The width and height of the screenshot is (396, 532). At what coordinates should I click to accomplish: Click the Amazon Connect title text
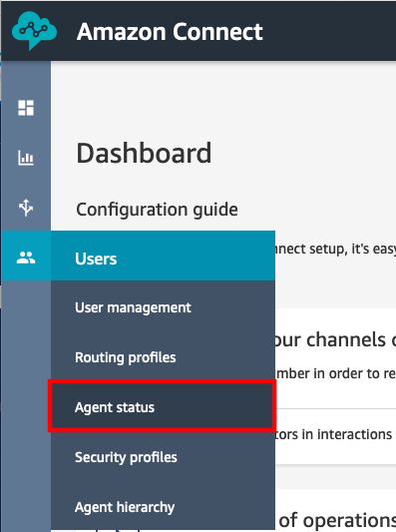[x=170, y=32]
